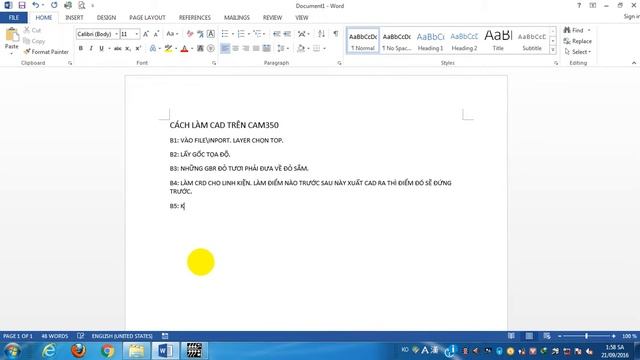Click the Redo repeat icon
Viewport: 640px width, 360px height.
[x=54, y=5]
